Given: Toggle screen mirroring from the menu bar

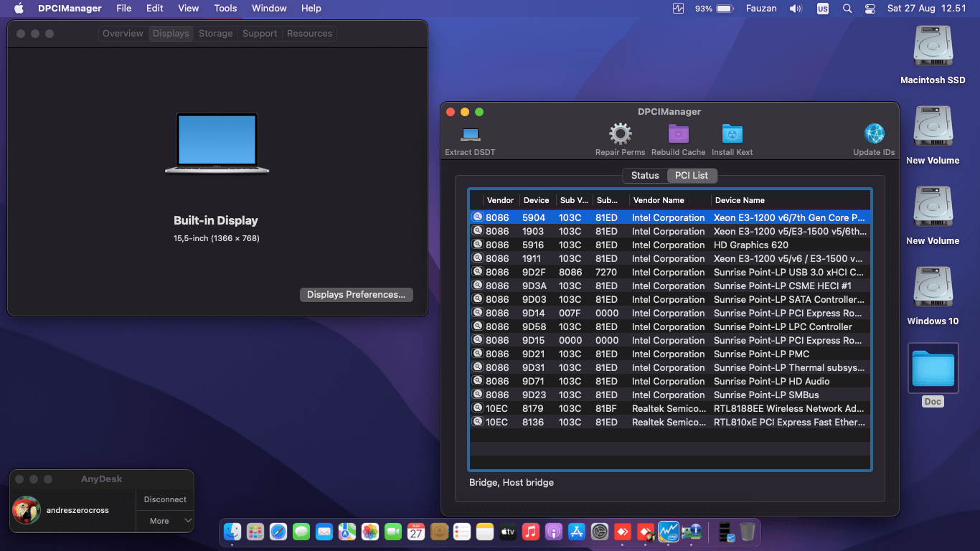Looking at the screenshot, I should click(x=677, y=8).
